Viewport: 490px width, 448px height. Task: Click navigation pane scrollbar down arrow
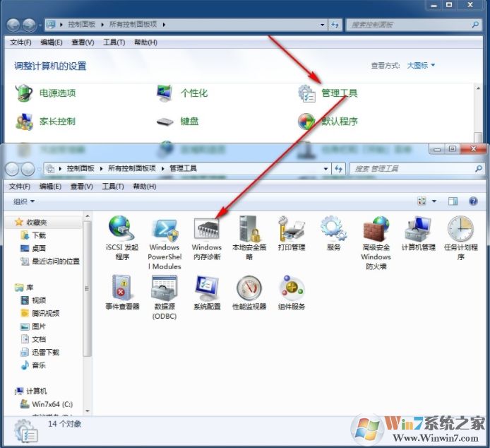tap(88, 411)
